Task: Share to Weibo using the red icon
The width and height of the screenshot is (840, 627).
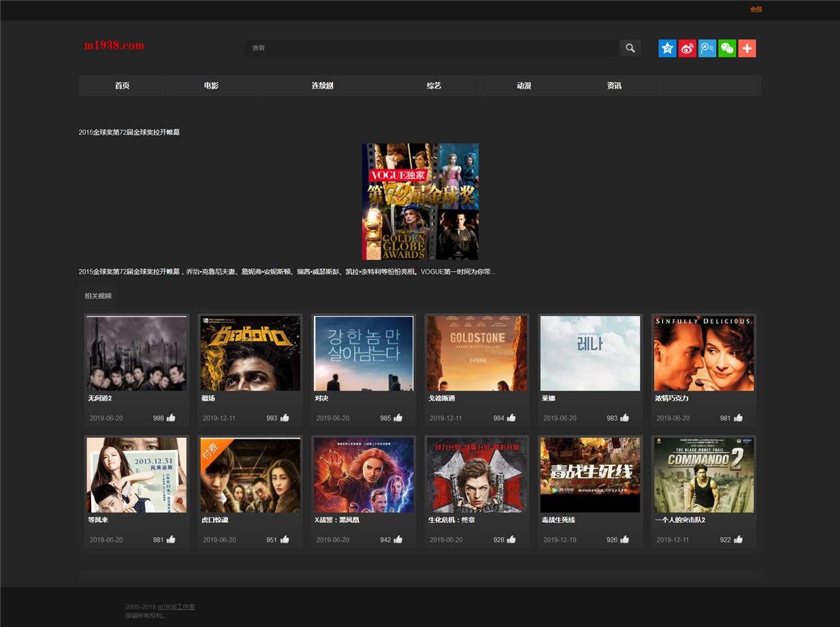Action: point(687,48)
